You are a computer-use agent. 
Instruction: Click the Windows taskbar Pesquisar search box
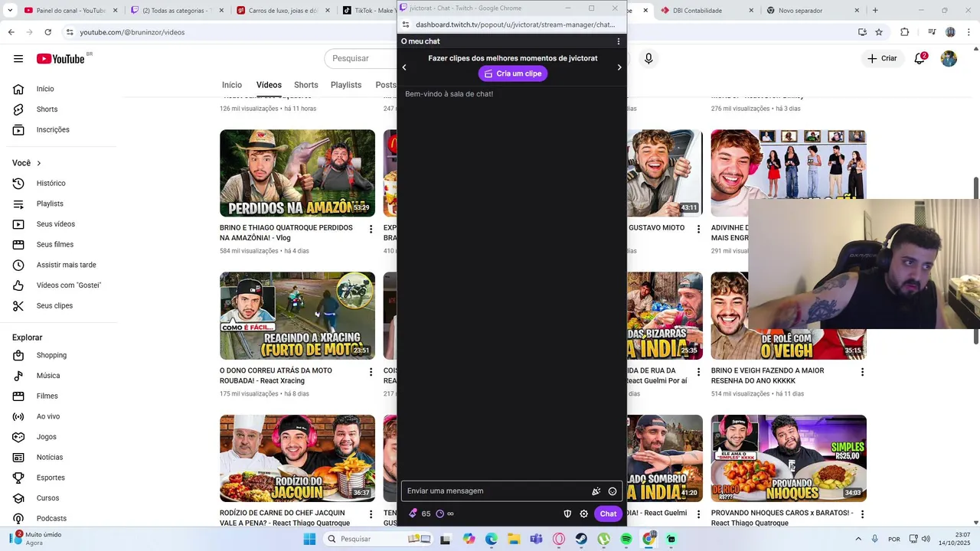(x=378, y=539)
